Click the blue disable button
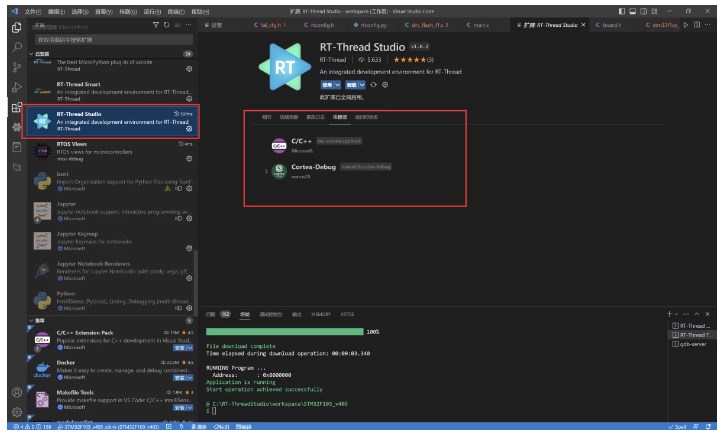This screenshot has height=435, width=727. pyautogui.click(x=327, y=85)
